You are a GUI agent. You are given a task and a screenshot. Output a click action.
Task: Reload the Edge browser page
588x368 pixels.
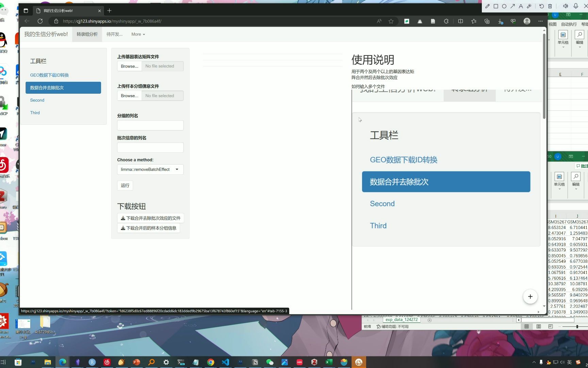40,21
